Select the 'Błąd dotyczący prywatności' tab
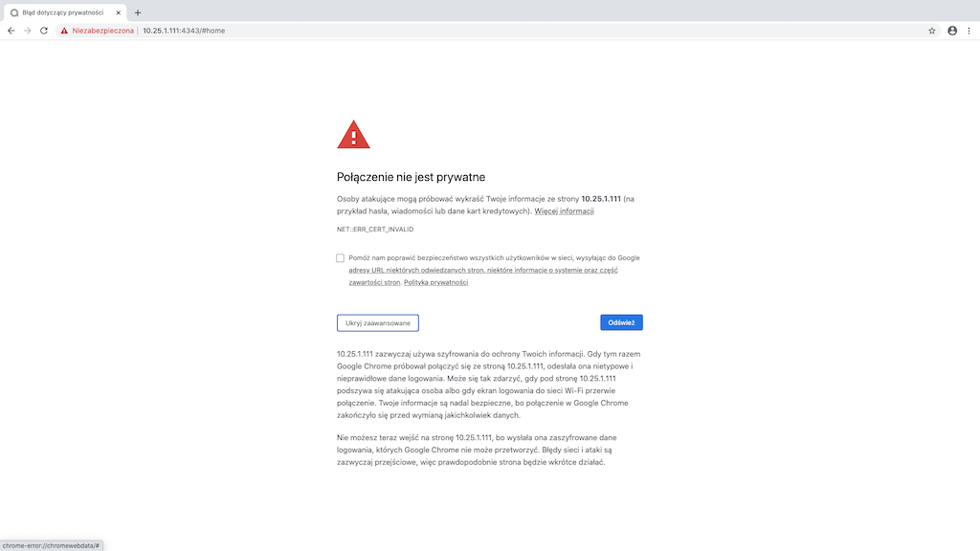The image size is (980, 551). [62, 12]
